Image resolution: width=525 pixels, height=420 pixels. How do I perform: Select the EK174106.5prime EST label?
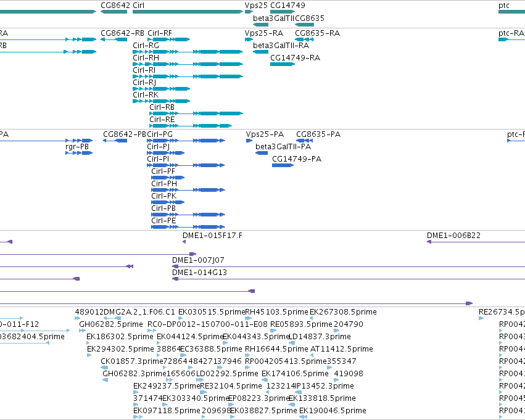point(295,374)
